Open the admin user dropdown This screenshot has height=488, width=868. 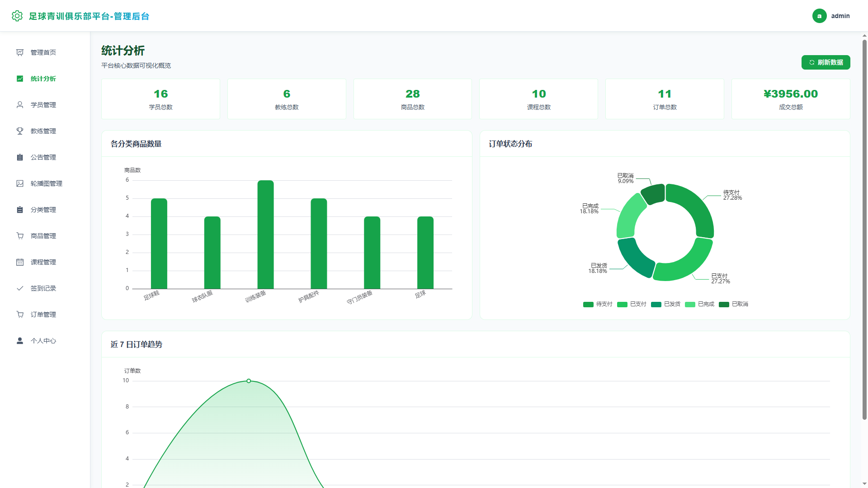(831, 16)
